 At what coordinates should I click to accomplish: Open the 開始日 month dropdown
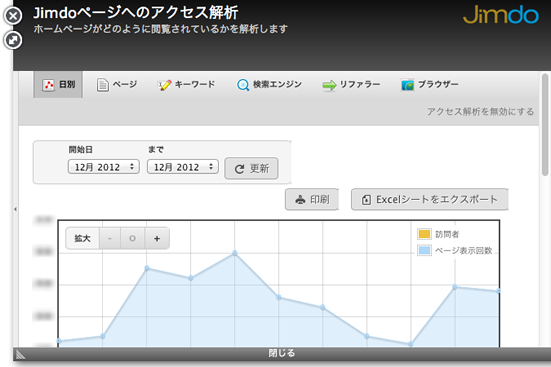click(x=104, y=167)
